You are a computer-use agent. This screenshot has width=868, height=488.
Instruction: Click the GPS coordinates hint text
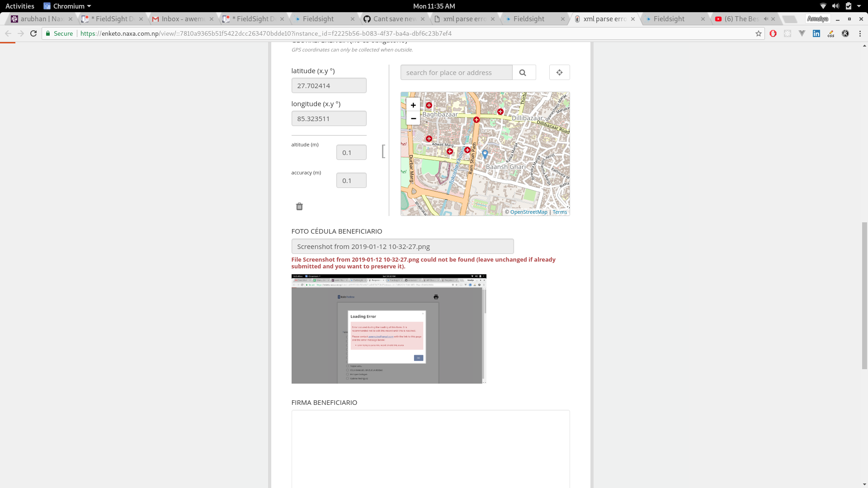coord(352,50)
